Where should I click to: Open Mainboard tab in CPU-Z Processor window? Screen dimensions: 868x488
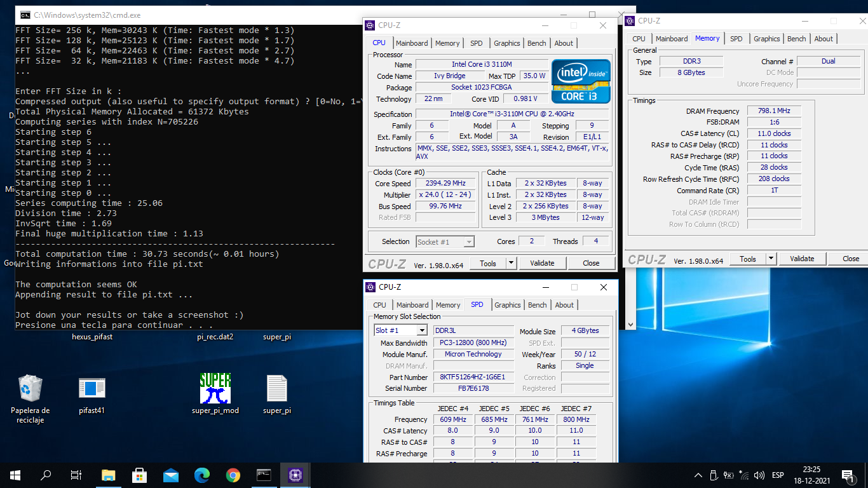click(412, 43)
